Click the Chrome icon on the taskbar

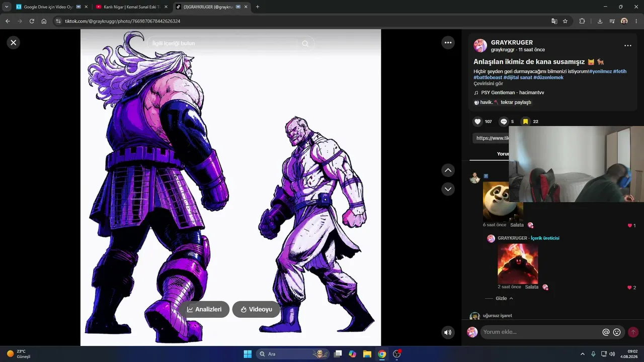point(382,354)
